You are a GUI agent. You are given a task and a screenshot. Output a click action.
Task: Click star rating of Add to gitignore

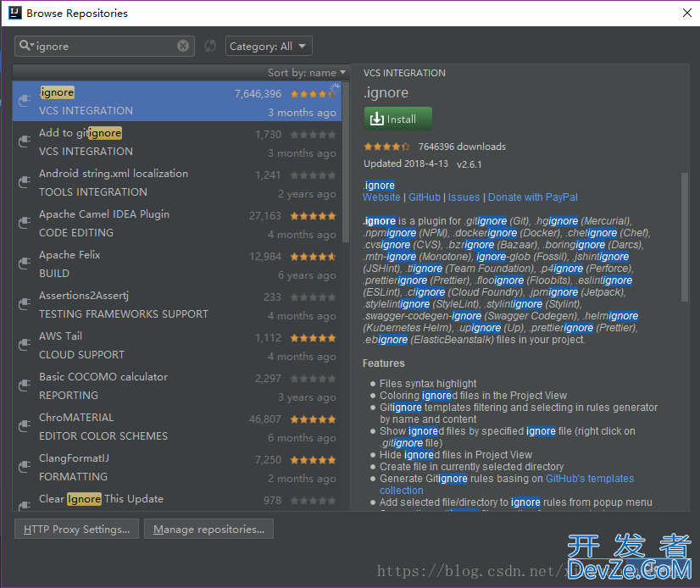pos(313,135)
